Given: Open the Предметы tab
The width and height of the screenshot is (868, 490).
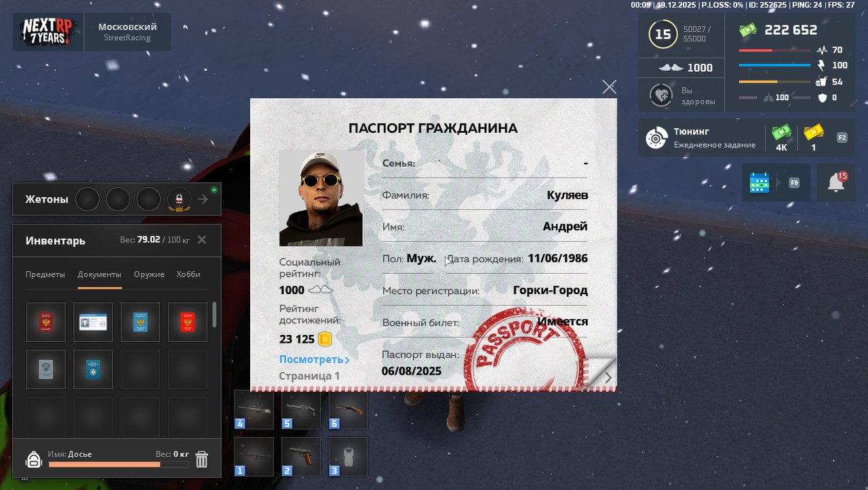Looking at the screenshot, I should click(45, 274).
